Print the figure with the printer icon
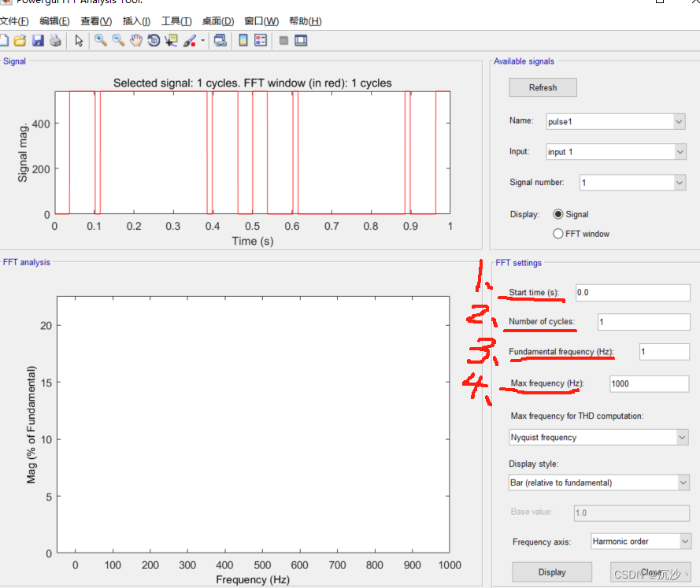The width and height of the screenshot is (700, 588). pos(55,41)
